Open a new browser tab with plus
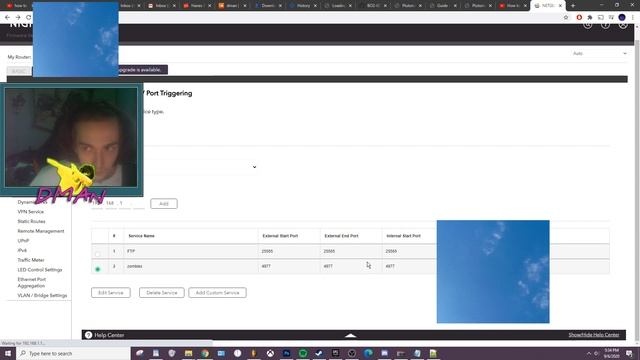 (573, 6)
